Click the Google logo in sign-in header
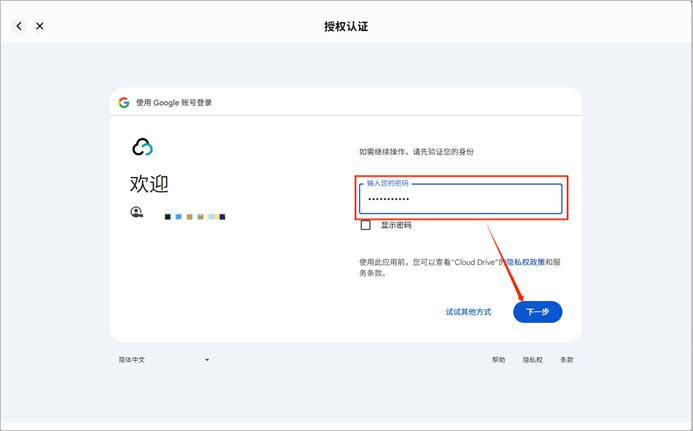 124,102
